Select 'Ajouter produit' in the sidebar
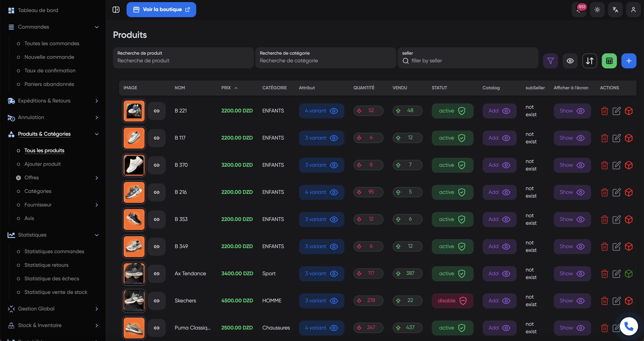The height and width of the screenshot is (341, 644). pyautogui.click(x=43, y=164)
